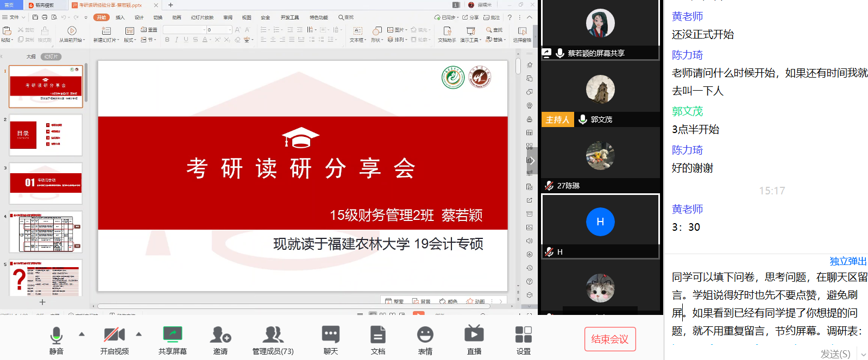Expand video options arrow beside 开启视频
868x360 pixels.
point(139,334)
